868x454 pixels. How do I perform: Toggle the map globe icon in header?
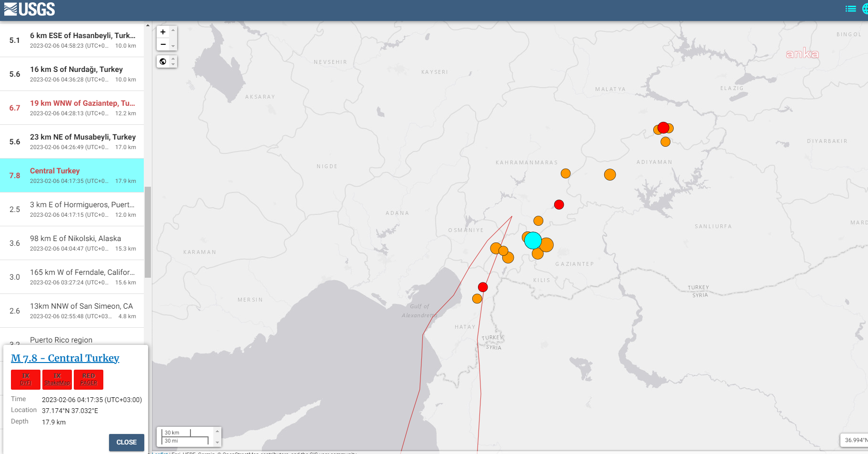[x=865, y=9]
